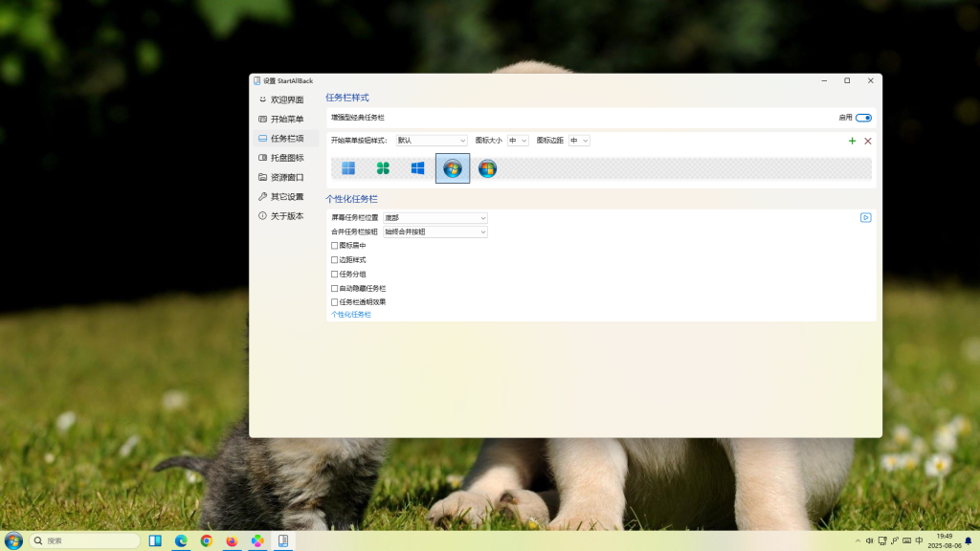The image size is (980, 551).
Task: Click the green plus add icon
Action: (852, 141)
